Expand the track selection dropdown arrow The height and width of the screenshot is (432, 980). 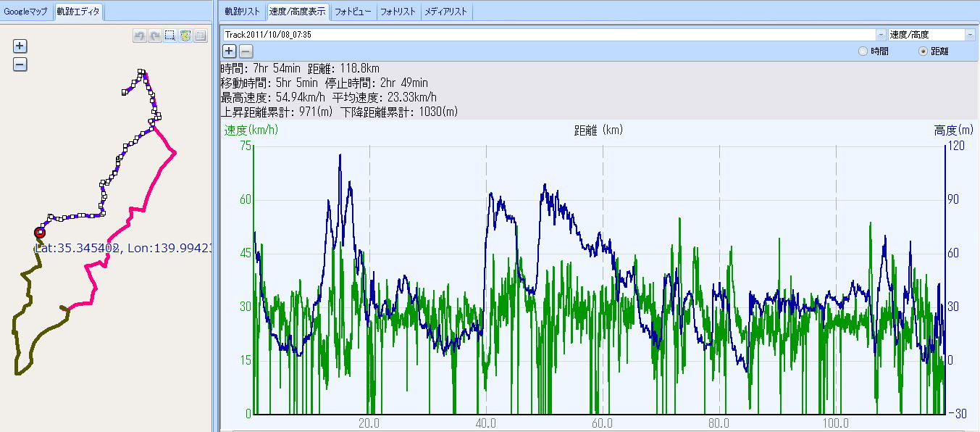[x=881, y=34]
